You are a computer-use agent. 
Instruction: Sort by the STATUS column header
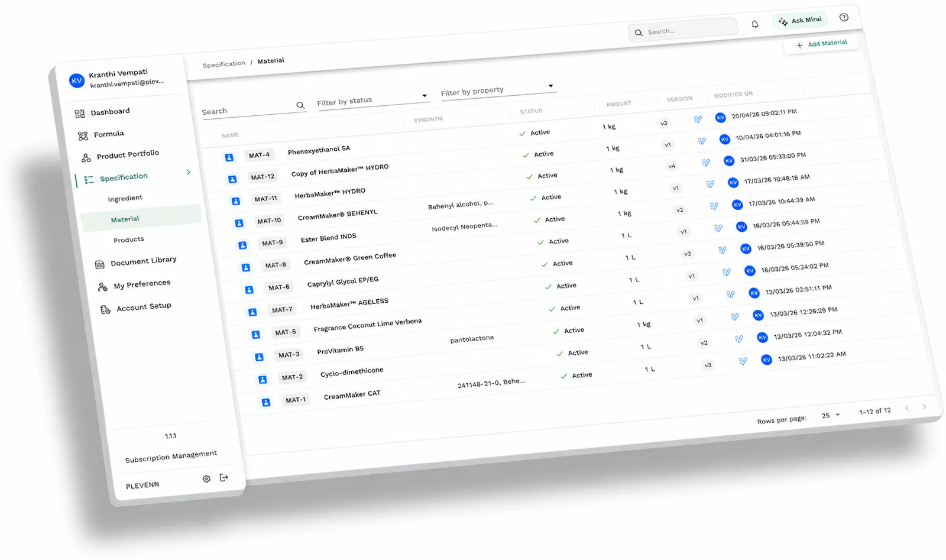tap(531, 111)
